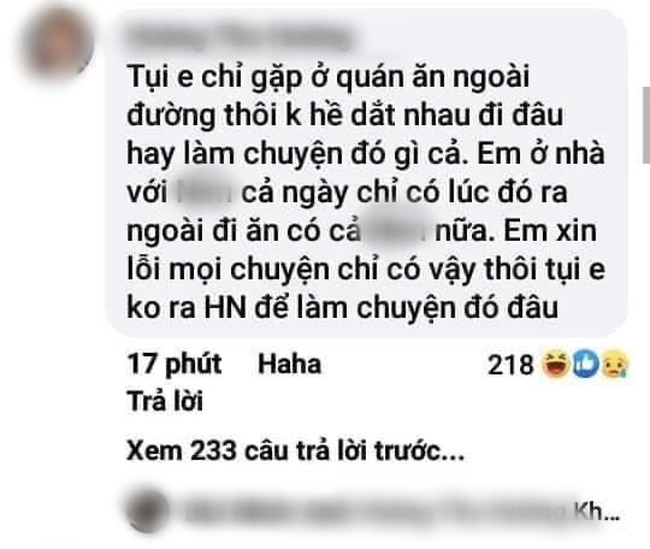Click the comment line starting Tụi e chỉ gặp
650x549 pixels.
pyautogui.click(x=328, y=77)
